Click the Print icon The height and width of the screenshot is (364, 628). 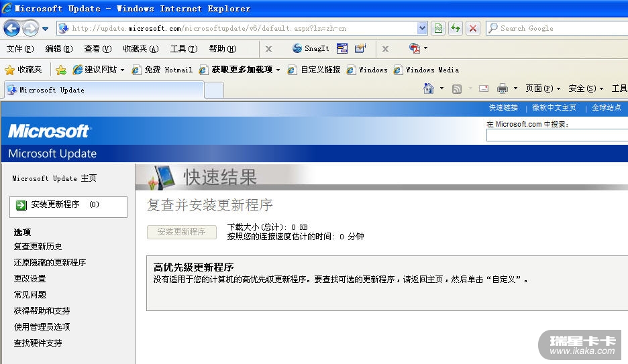tap(503, 88)
